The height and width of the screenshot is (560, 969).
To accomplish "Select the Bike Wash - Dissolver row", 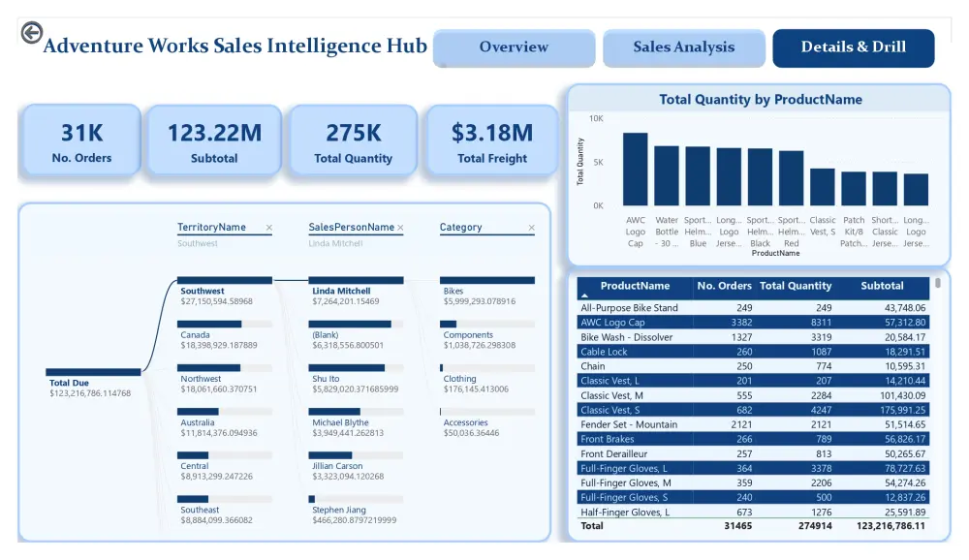I will (753, 337).
